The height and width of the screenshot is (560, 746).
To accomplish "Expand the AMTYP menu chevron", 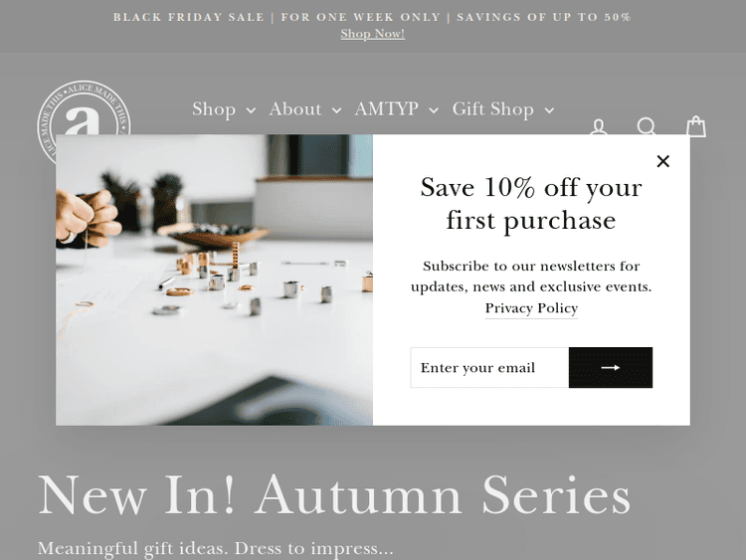I will tap(433, 110).
